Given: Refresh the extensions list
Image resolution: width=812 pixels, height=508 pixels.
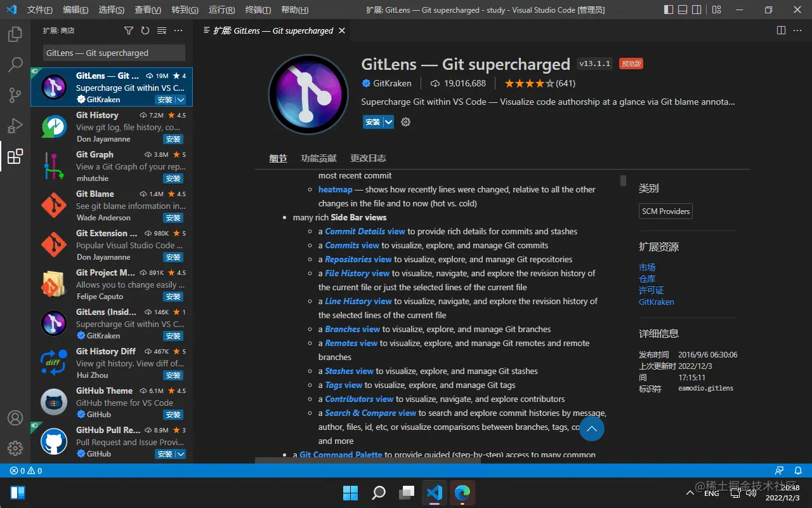Looking at the screenshot, I should tap(144, 30).
